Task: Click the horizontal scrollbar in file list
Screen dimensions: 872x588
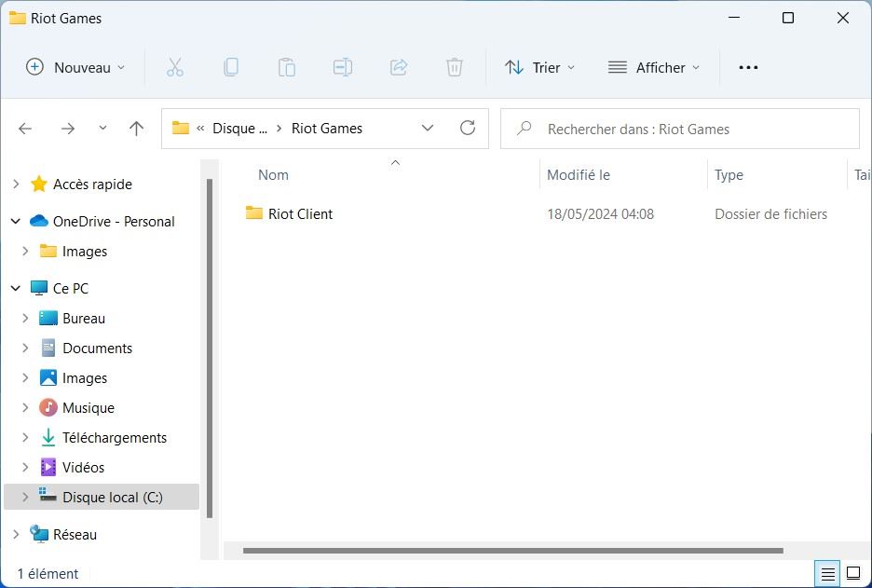Action: coord(512,551)
